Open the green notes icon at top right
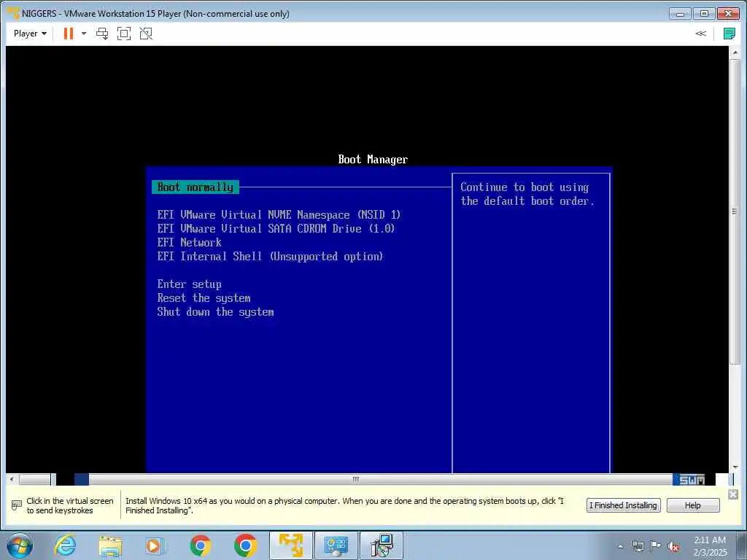The width and height of the screenshot is (747, 560). coord(729,34)
